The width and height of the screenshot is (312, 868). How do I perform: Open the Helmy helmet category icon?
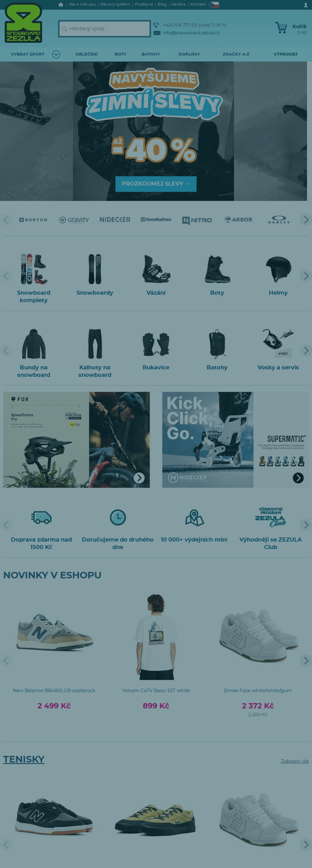click(278, 269)
